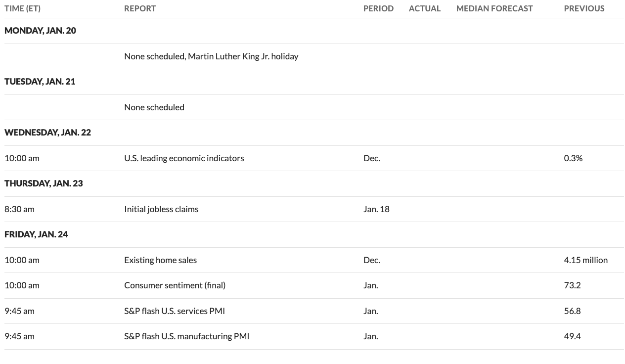Click the U.S. leading economic indicators report
The width and height of the screenshot is (625, 364).
(184, 158)
